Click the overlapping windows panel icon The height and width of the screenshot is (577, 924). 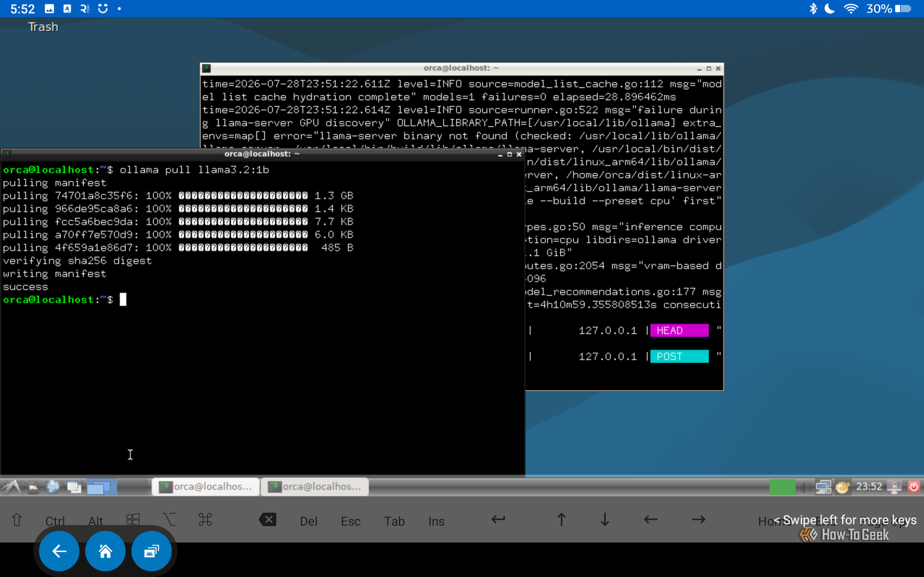74,487
